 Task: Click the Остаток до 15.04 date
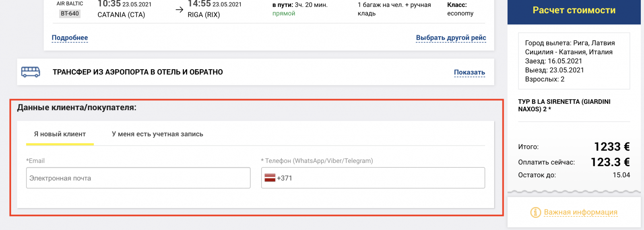(x=621, y=175)
